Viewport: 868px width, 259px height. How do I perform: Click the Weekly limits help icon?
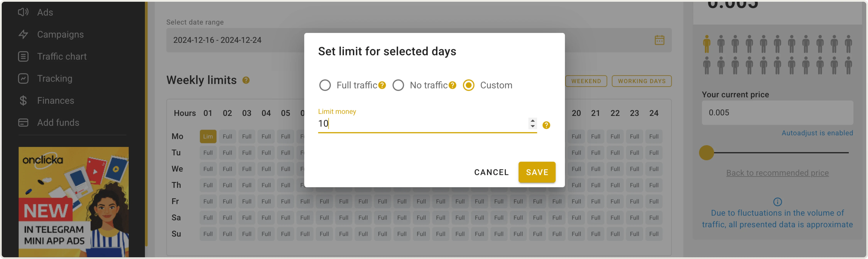(246, 80)
